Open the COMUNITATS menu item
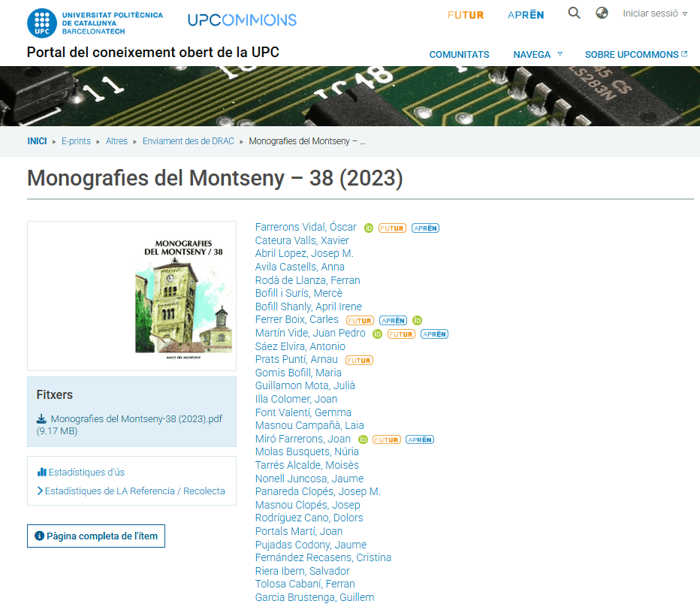700x610 pixels. coord(458,54)
